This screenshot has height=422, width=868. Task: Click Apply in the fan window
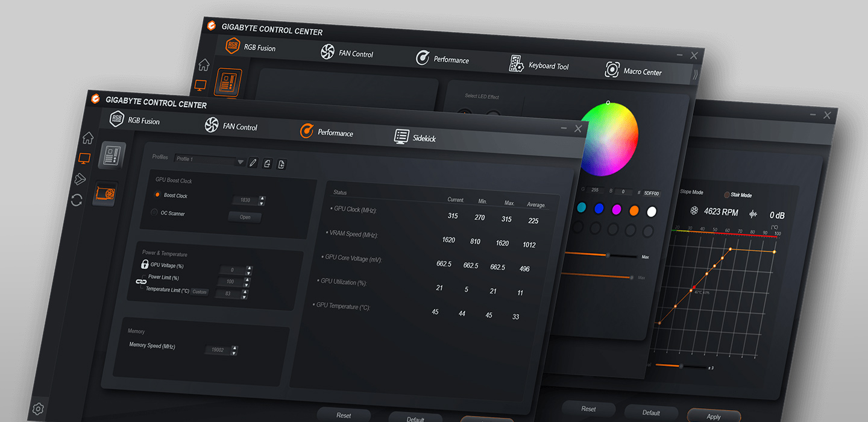pyautogui.click(x=714, y=416)
